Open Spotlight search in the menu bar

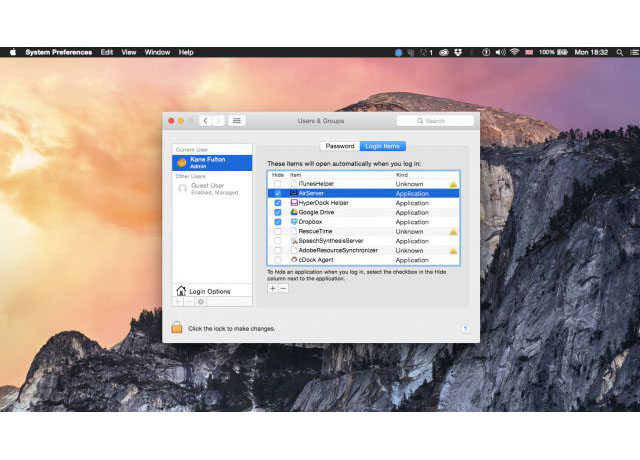coord(620,52)
